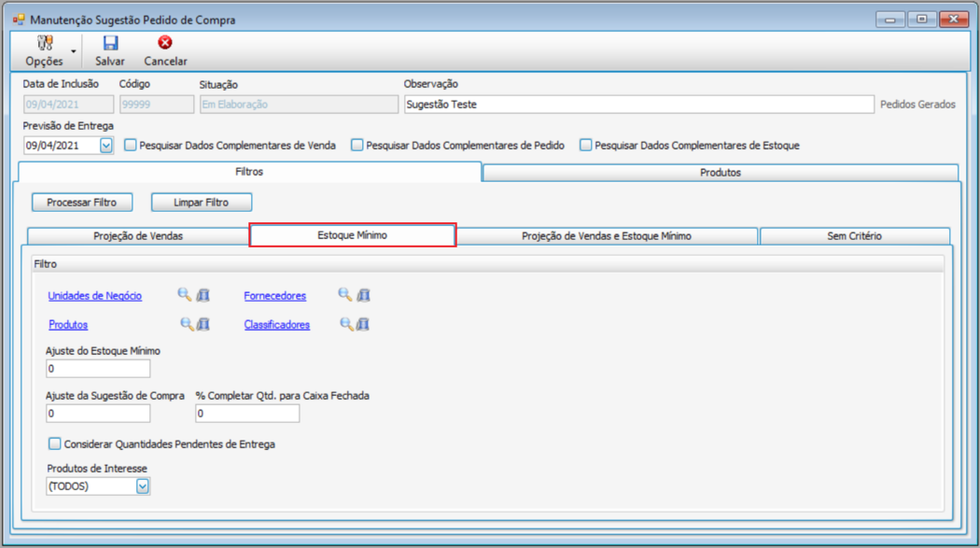980x548 pixels.
Task: Open the Produtos de Interesse dropdown
Action: pos(143,486)
